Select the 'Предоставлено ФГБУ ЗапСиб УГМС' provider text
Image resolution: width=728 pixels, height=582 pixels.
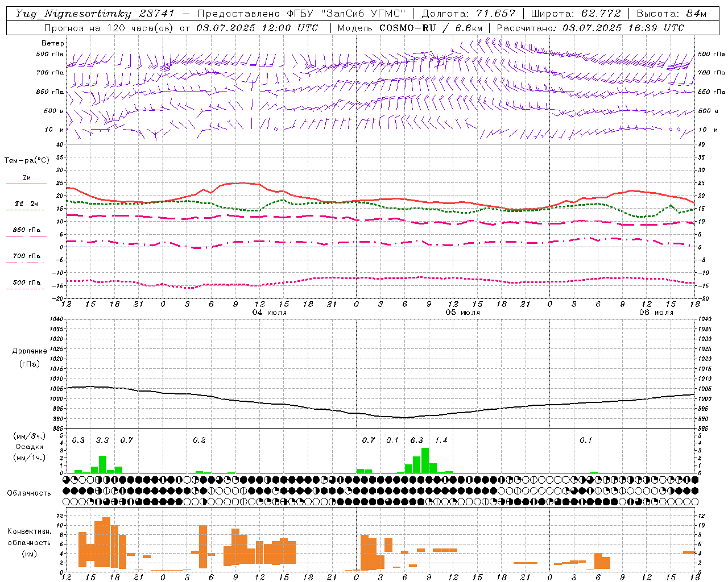[x=302, y=14]
